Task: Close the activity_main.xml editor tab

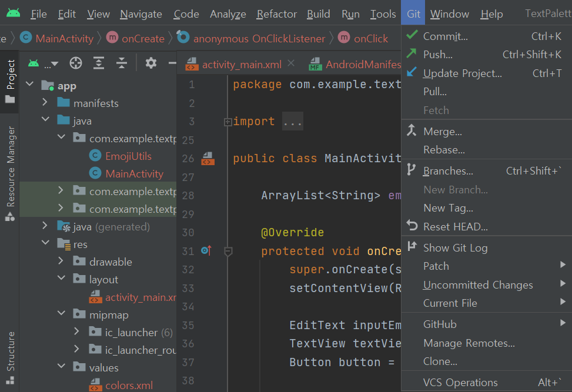Action: [291, 63]
